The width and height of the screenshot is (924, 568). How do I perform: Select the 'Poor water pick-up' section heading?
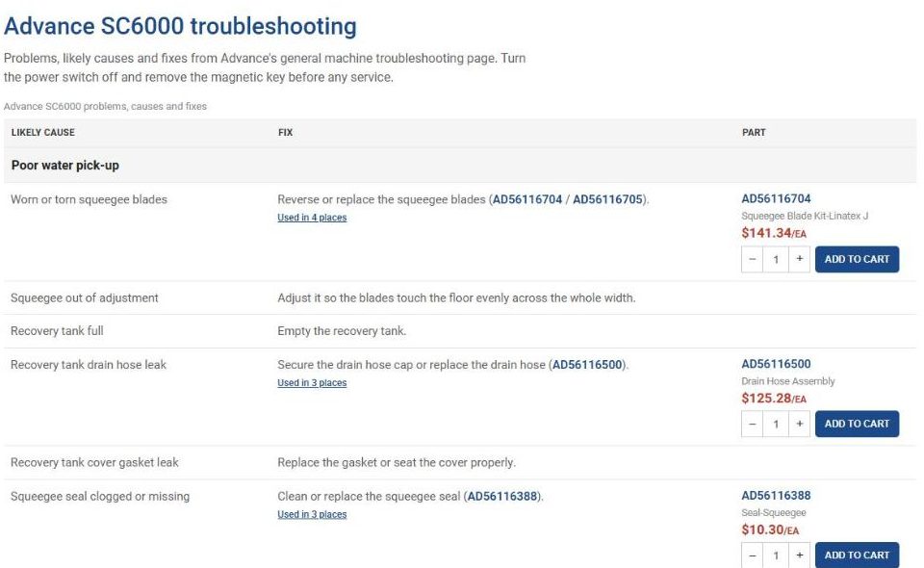(65, 166)
